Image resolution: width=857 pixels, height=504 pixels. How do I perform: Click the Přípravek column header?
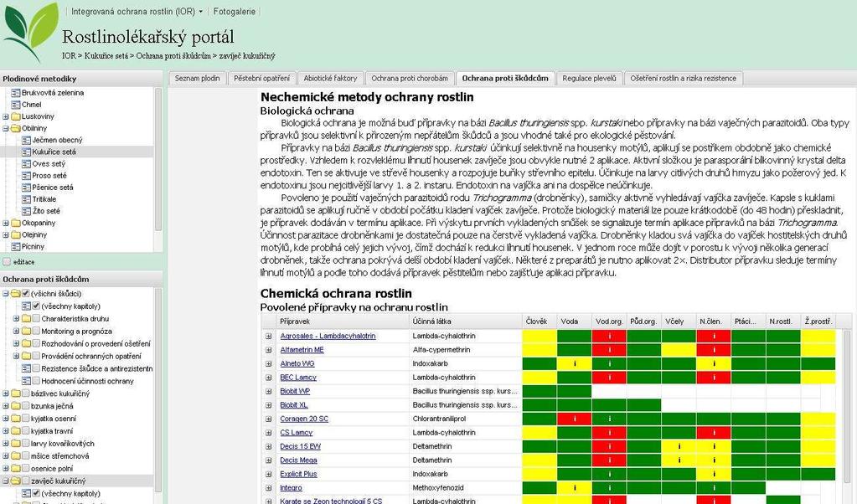click(x=343, y=321)
